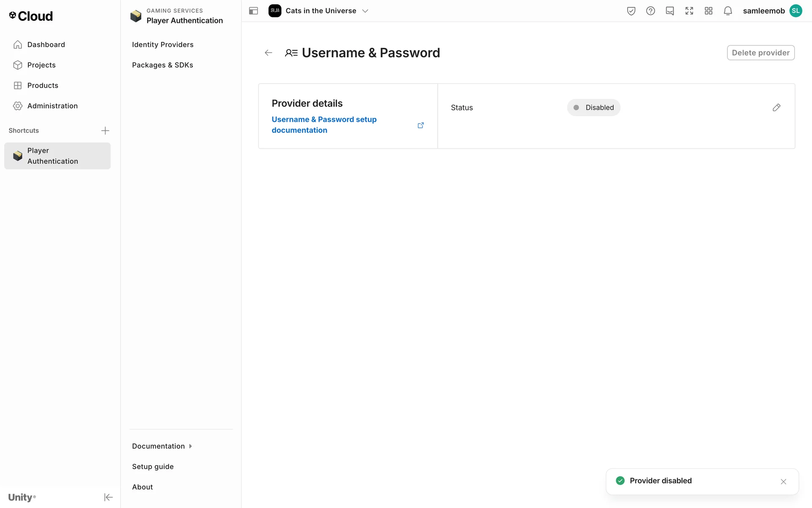
Task: Expand the Cats in the Universe project dropdown
Action: coord(365,11)
